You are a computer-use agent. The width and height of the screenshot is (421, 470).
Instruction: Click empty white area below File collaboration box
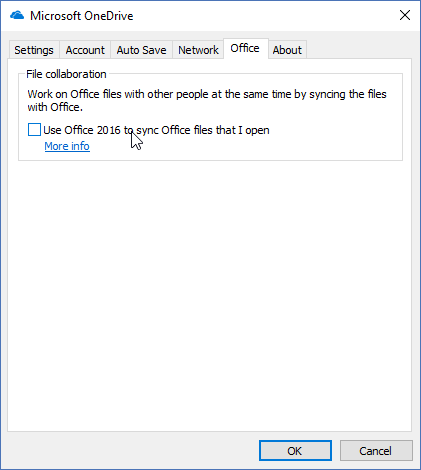(x=210, y=293)
